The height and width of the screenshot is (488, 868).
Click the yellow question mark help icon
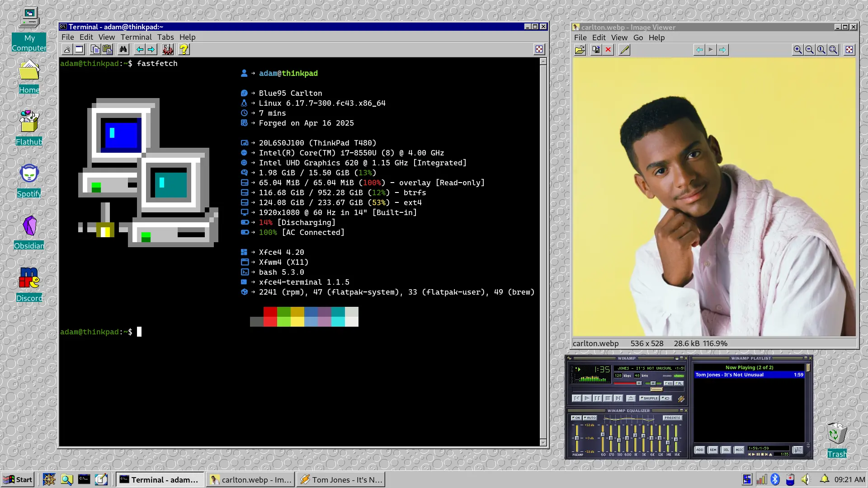coord(184,49)
